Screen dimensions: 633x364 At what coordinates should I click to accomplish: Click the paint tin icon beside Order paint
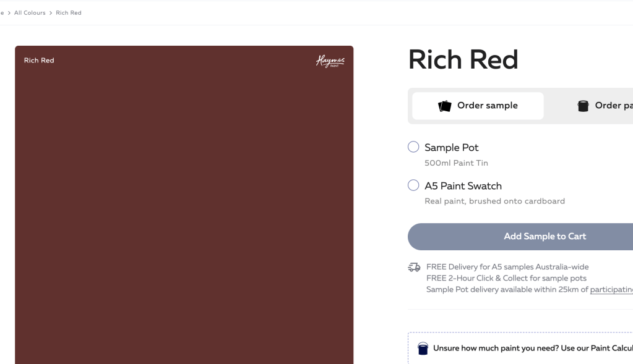click(583, 106)
